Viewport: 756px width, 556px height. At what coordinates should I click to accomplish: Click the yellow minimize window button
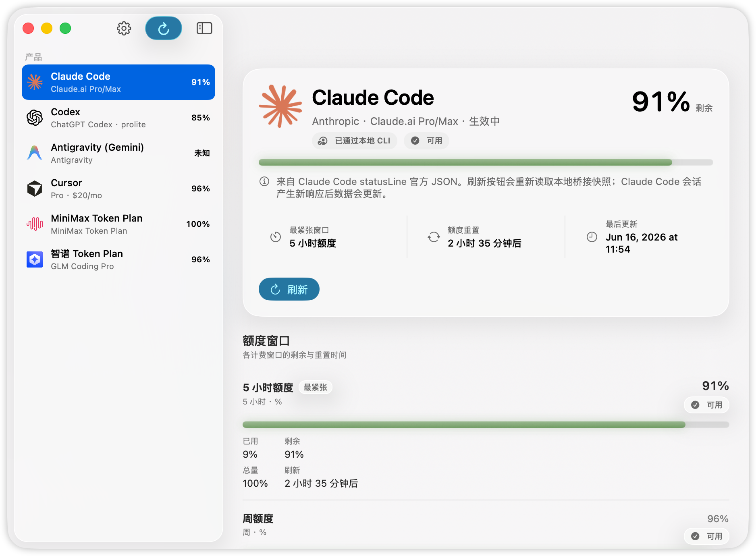pos(47,28)
